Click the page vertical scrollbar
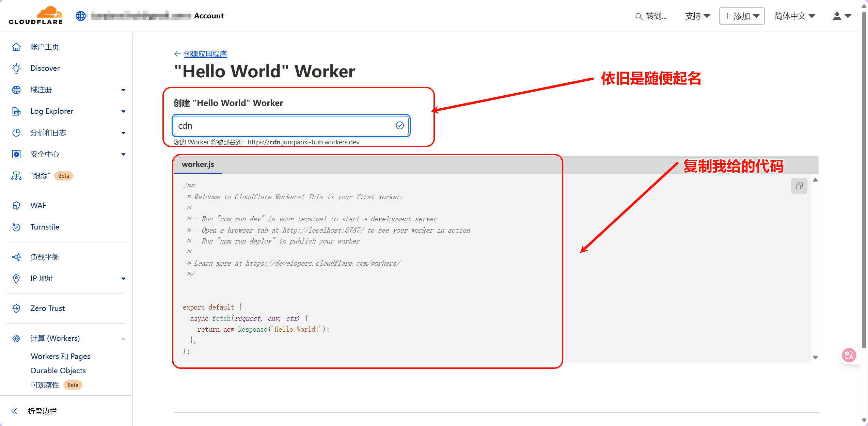Screen dimensions: 868x426 pos(864,180)
